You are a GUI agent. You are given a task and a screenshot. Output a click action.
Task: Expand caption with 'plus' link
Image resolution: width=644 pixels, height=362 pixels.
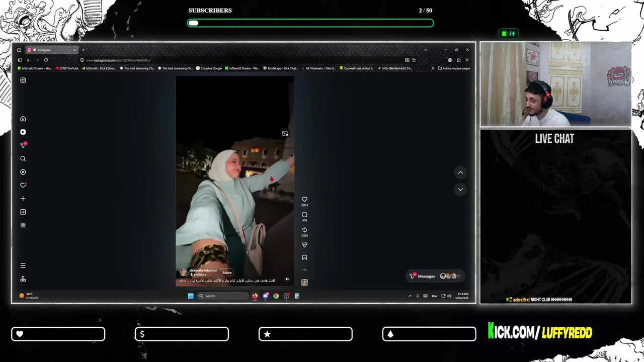[x=182, y=281]
